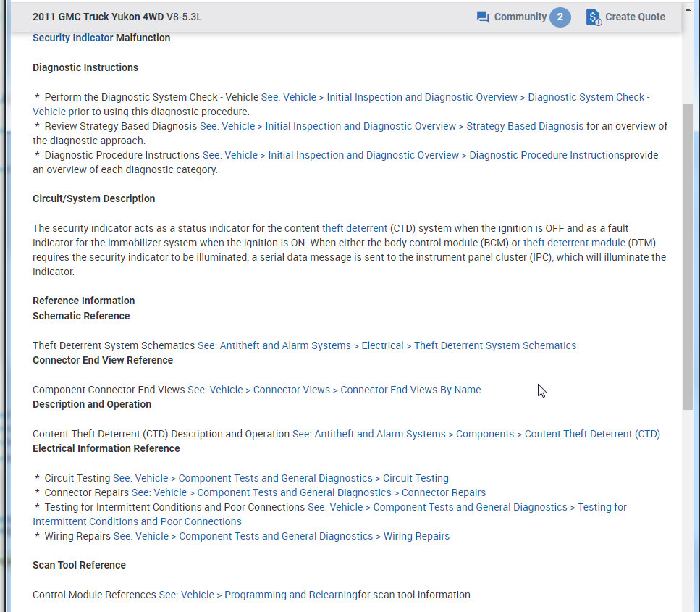Click the 'Circuit/System Description' heading
The width and height of the screenshot is (700, 612).
[94, 198]
